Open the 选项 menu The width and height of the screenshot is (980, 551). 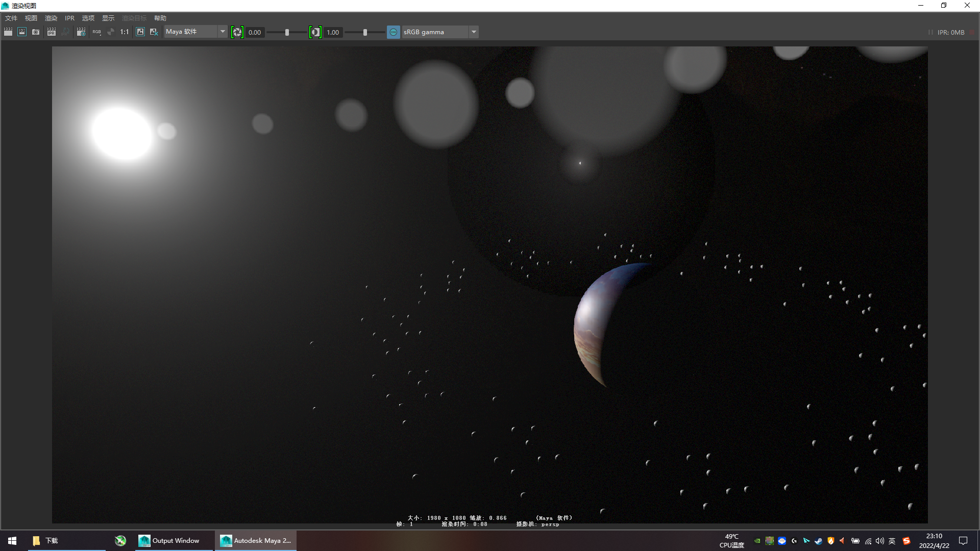pos(88,18)
